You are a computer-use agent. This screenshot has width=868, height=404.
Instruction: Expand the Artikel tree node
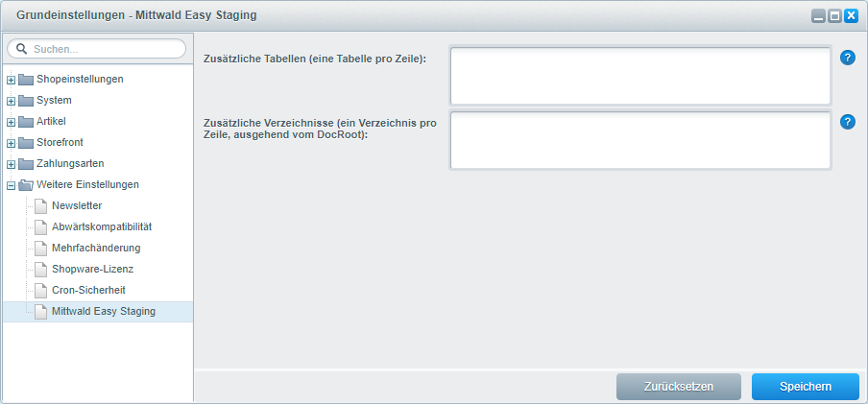pos(12,122)
